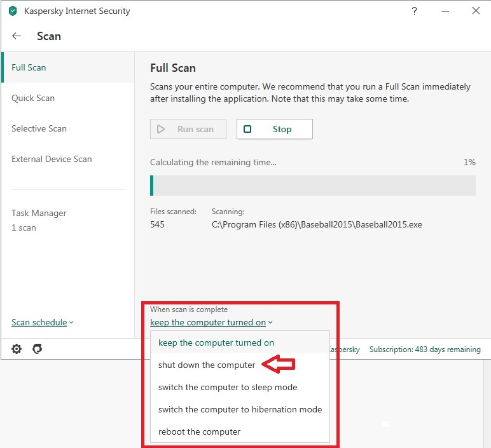Image resolution: width=491 pixels, height=448 pixels.
Task: Click the scan progress bar
Action: tap(312, 186)
